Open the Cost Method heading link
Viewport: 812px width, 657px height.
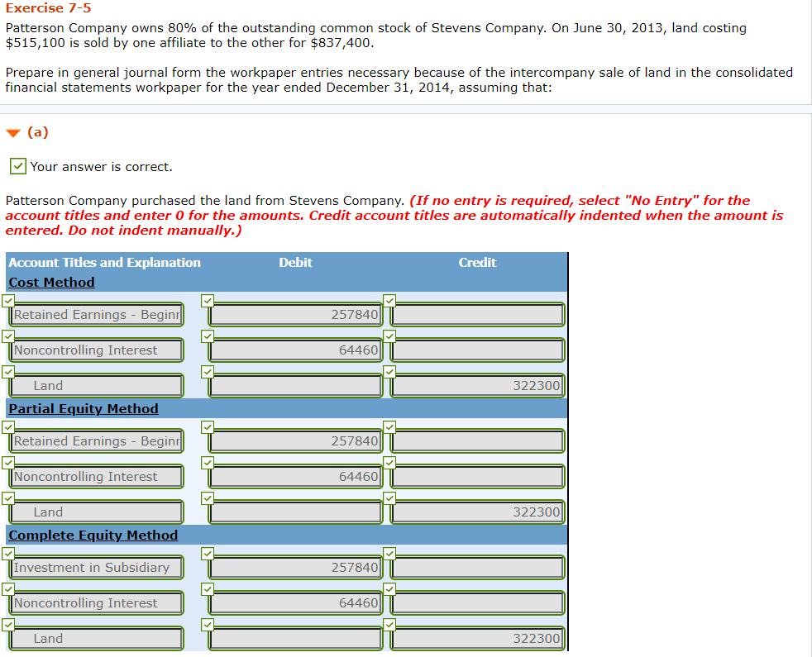tap(52, 283)
